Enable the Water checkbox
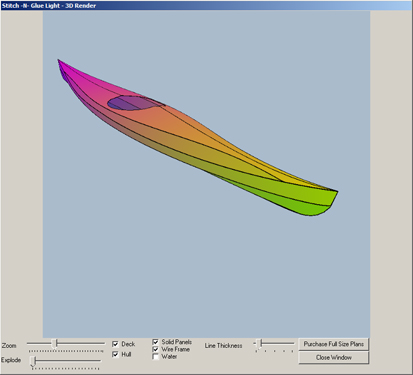Image resolution: width=413 pixels, height=375 pixels. point(155,357)
